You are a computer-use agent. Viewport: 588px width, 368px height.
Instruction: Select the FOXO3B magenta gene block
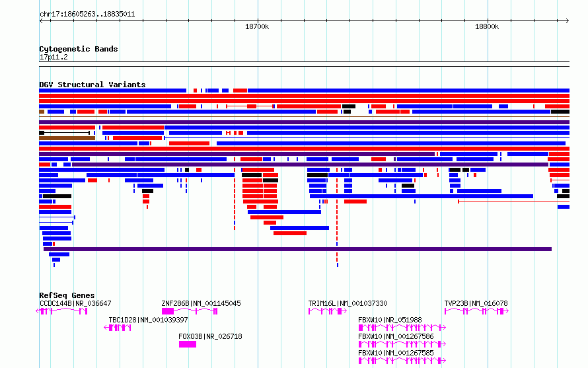(x=188, y=344)
